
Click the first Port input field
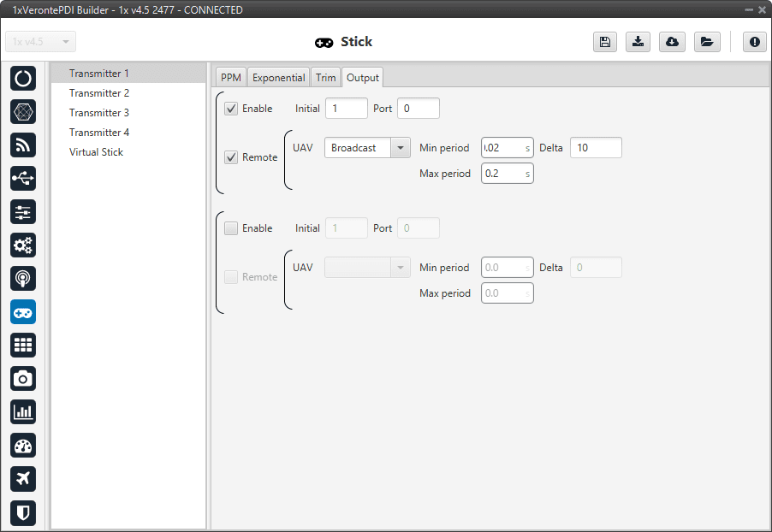[418, 109]
